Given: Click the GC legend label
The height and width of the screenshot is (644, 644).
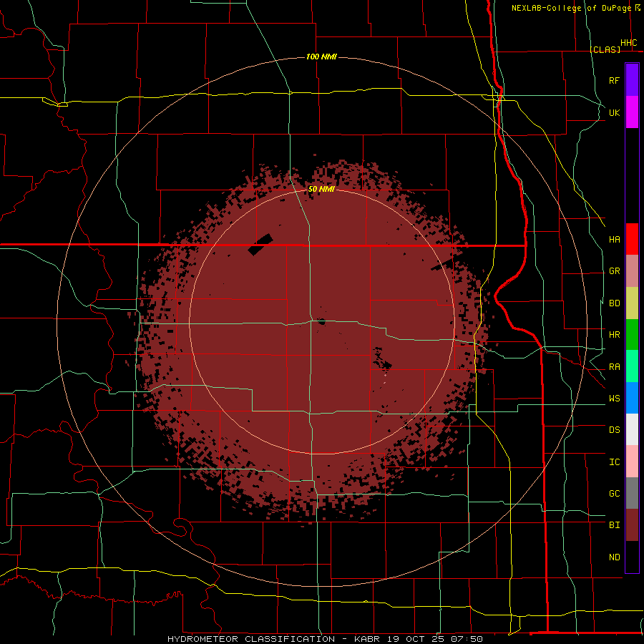Looking at the screenshot, I should pos(614,493).
